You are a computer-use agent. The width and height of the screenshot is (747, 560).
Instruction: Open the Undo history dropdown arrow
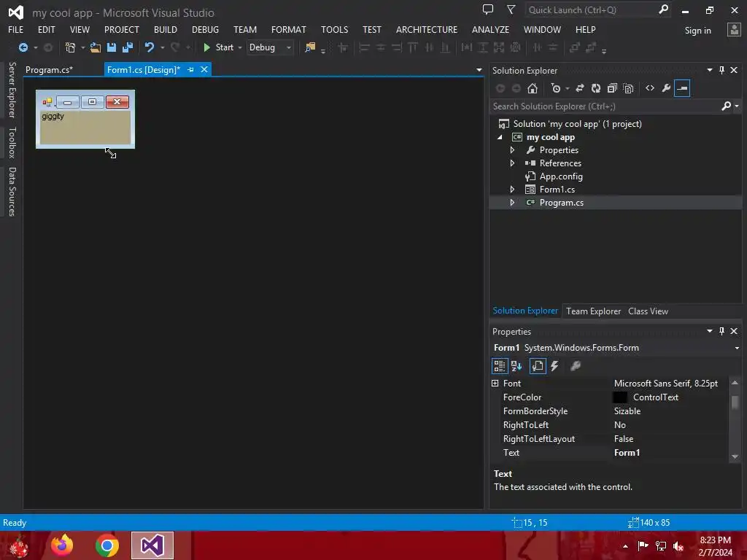click(x=163, y=47)
